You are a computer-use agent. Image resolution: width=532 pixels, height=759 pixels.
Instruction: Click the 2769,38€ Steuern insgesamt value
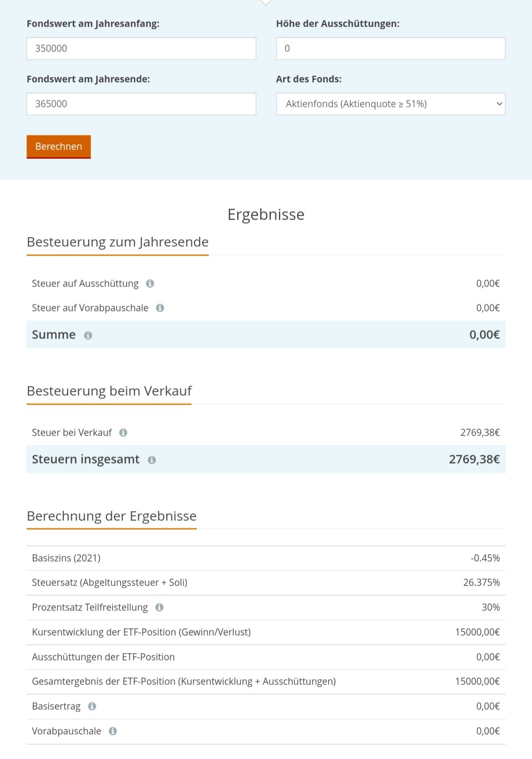click(x=474, y=460)
